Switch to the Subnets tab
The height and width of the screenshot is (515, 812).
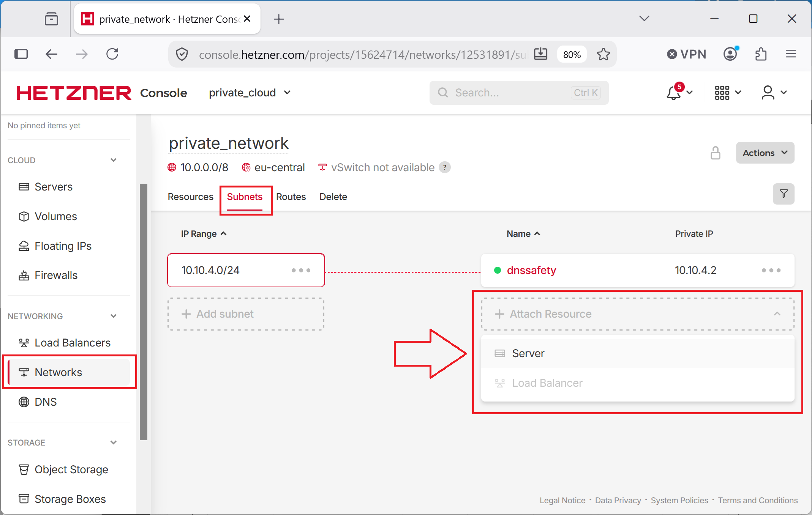coord(245,197)
